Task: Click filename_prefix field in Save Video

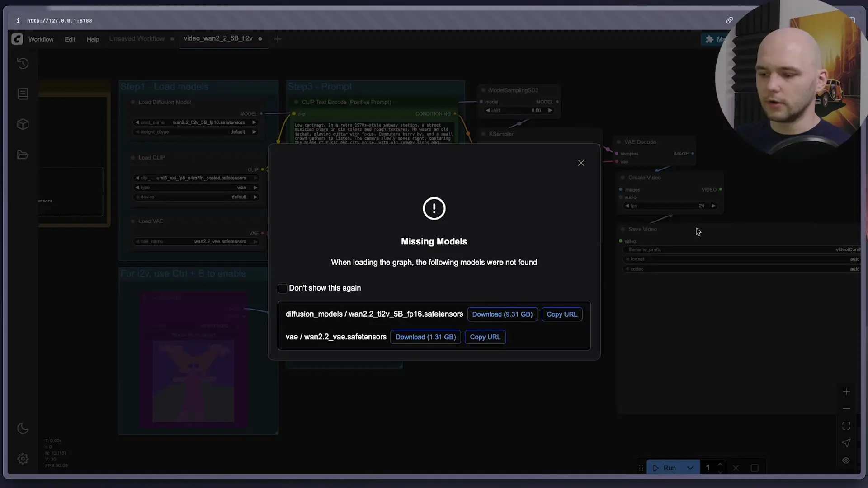Action: click(x=741, y=249)
